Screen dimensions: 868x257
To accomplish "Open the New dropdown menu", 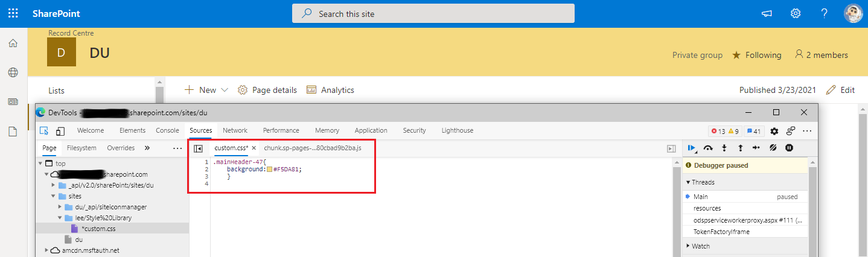I will pyautogui.click(x=206, y=90).
